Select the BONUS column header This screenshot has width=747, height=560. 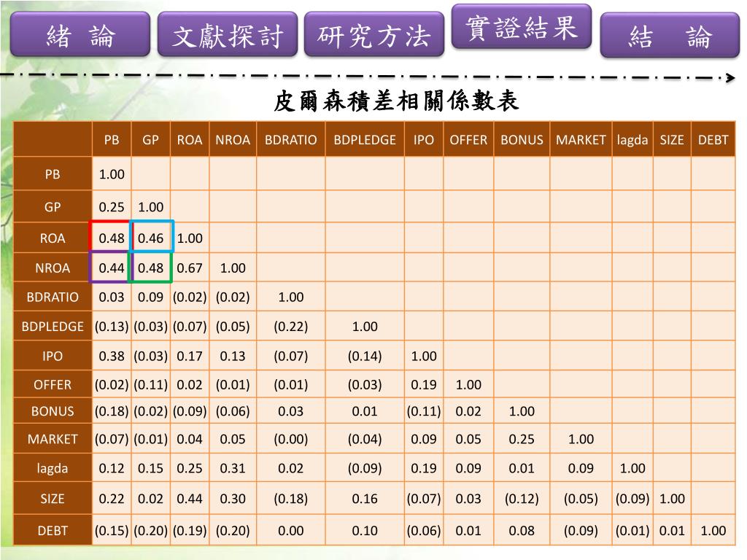tap(522, 139)
